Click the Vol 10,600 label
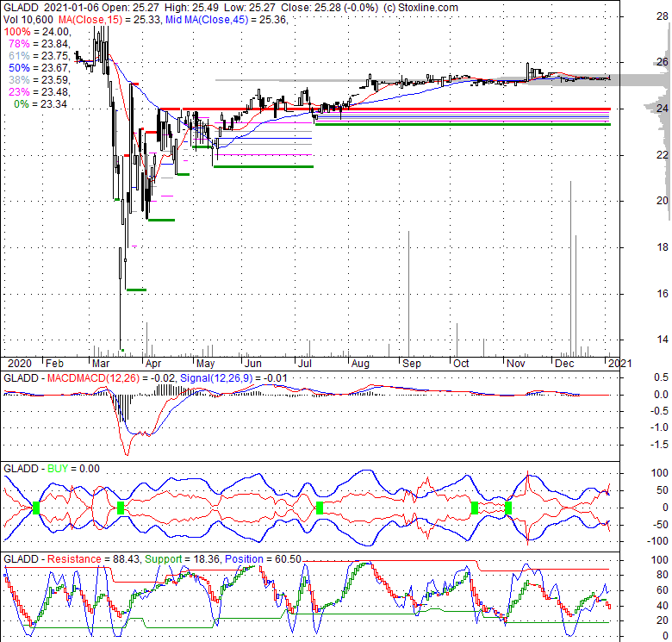The image size is (672, 642). [x=28, y=20]
